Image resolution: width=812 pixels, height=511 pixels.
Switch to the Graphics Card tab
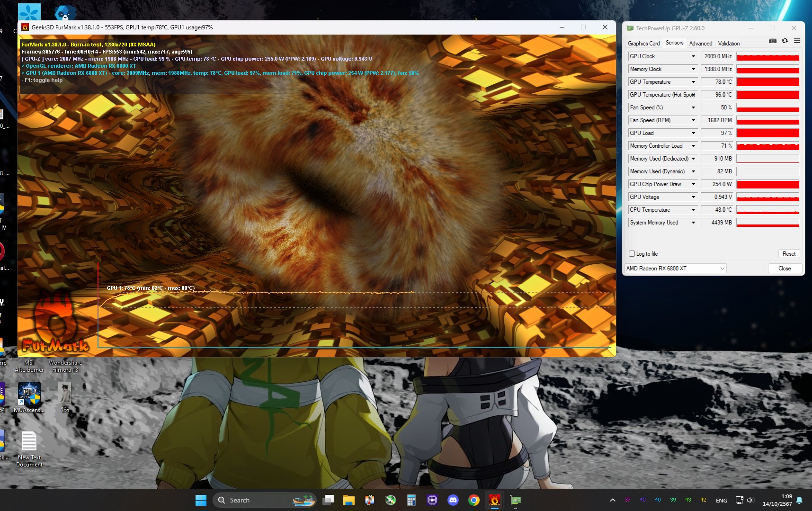(643, 44)
